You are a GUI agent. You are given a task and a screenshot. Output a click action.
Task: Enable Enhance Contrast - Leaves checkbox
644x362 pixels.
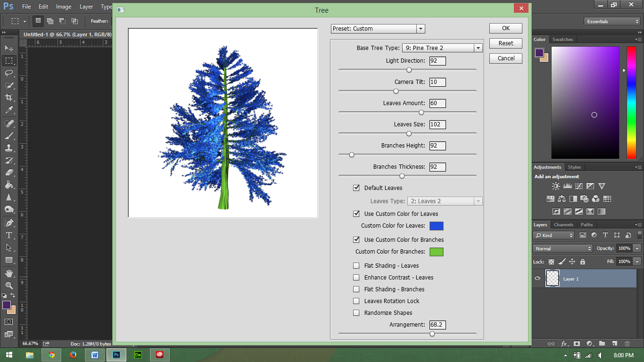click(x=356, y=277)
